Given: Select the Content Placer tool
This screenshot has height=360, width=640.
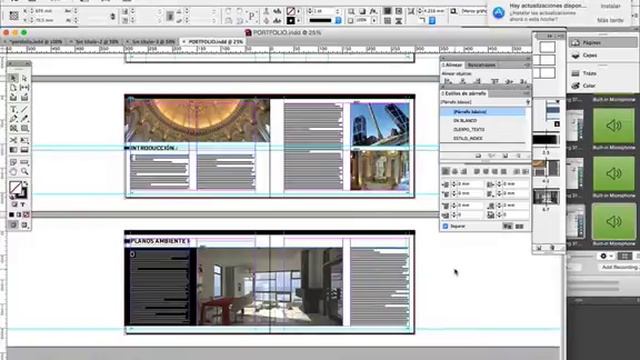Looking at the screenshot, I should point(24,98).
